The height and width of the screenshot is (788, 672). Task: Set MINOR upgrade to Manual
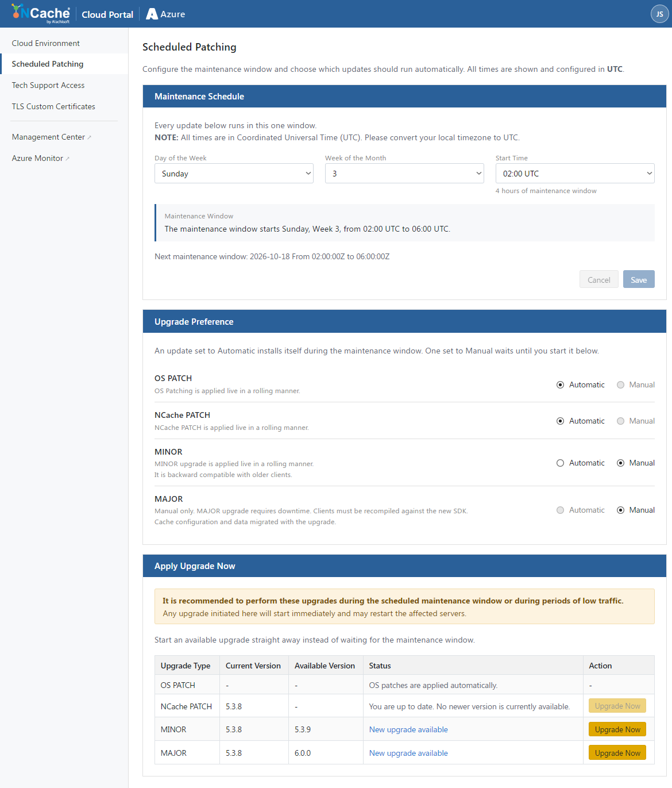(x=620, y=463)
